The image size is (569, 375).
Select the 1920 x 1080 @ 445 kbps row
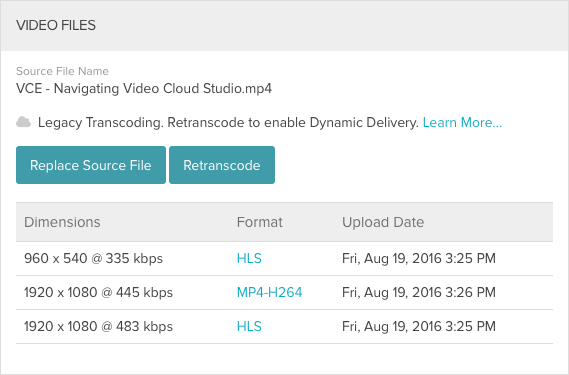coord(284,293)
